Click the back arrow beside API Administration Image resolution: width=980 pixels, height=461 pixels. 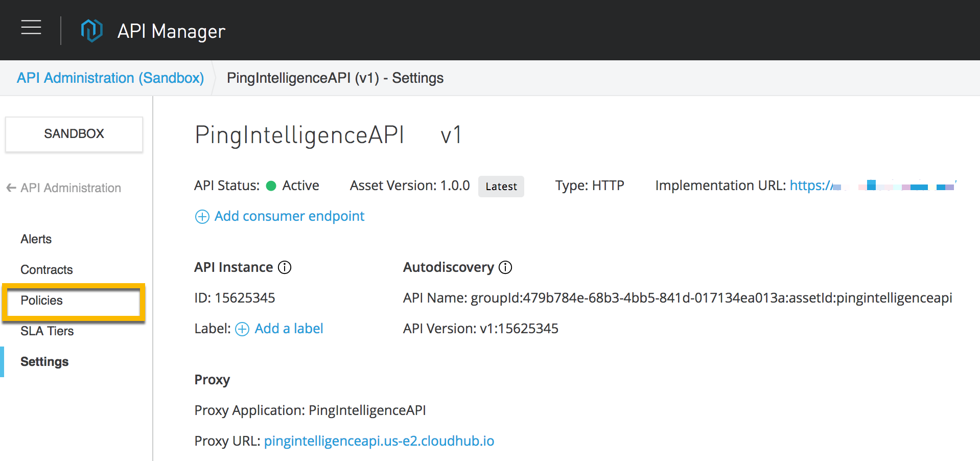11,188
